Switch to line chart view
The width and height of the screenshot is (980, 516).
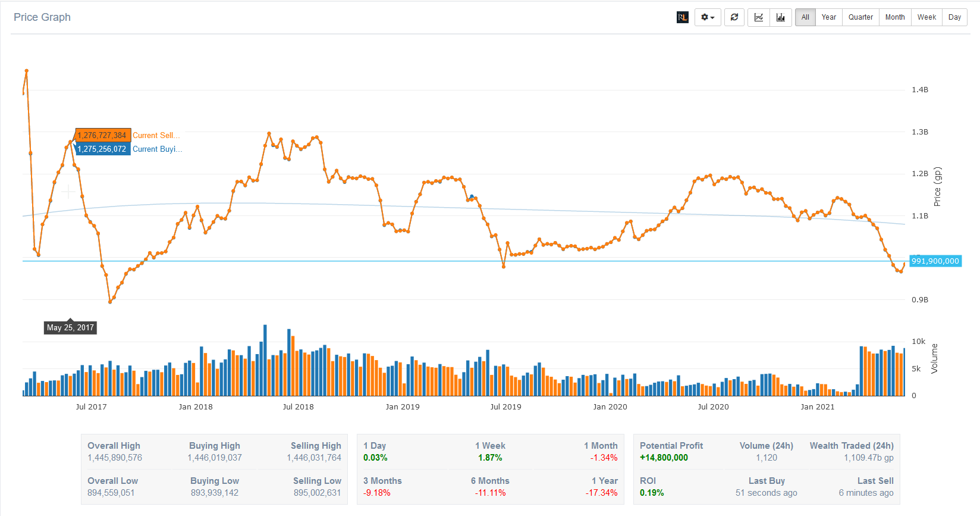tap(759, 17)
